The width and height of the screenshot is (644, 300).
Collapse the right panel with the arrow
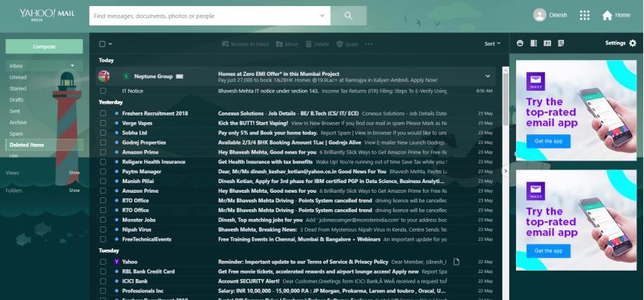(505, 171)
